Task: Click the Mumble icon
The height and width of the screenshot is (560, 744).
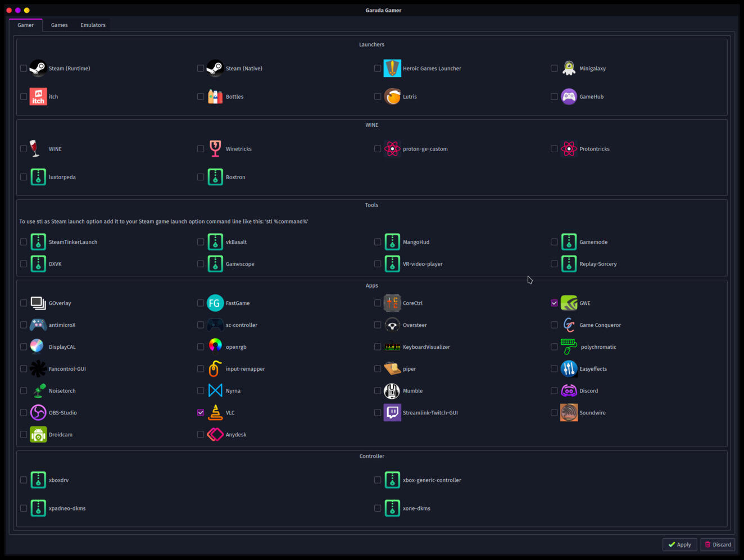Action: click(x=392, y=391)
